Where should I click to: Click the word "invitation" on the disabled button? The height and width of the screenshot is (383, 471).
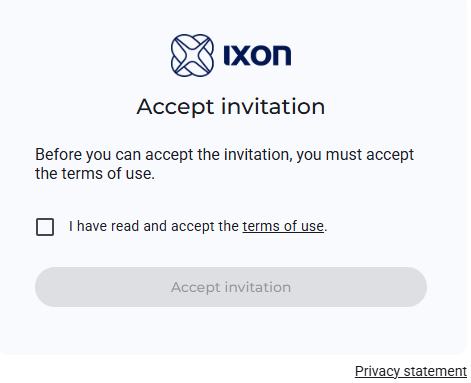[257, 287]
